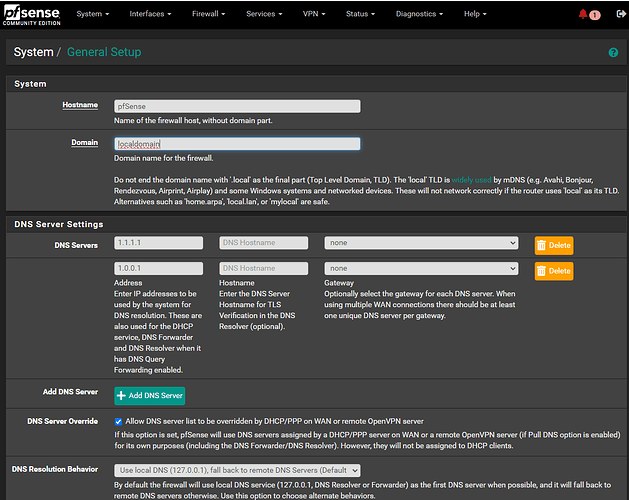Click the pfSense Community Edition logo

pos(32,15)
